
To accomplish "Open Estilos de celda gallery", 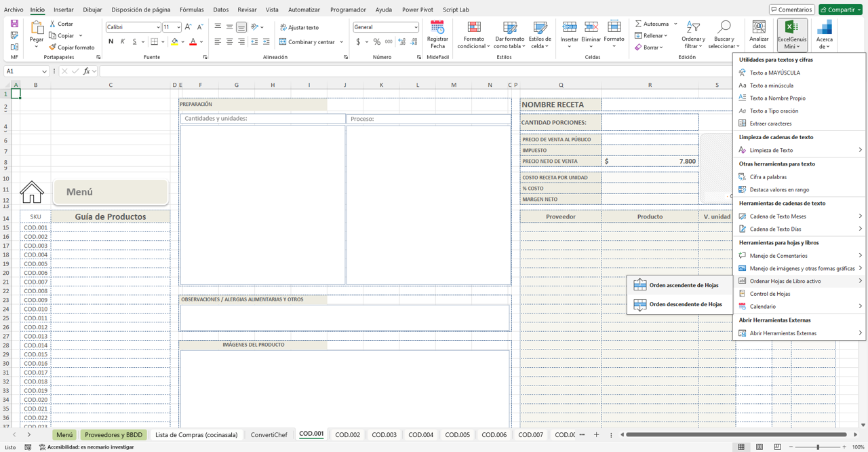I will click(x=540, y=35).
